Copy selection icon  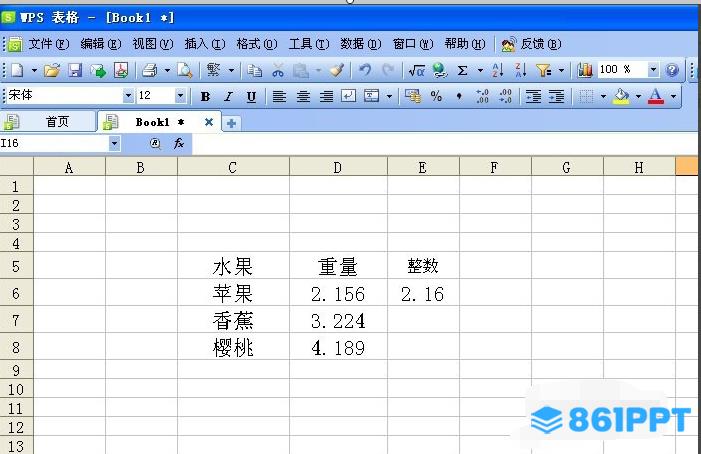(x=255, y=71)
